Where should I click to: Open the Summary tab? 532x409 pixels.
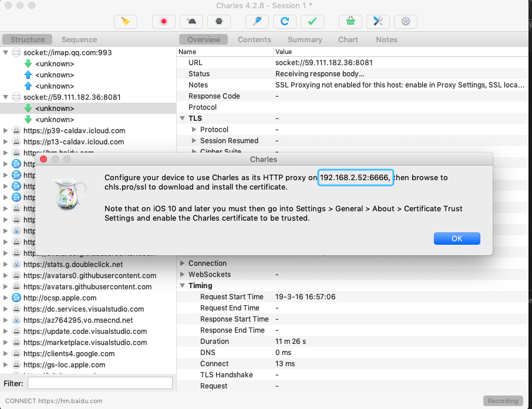click(305, 39)
